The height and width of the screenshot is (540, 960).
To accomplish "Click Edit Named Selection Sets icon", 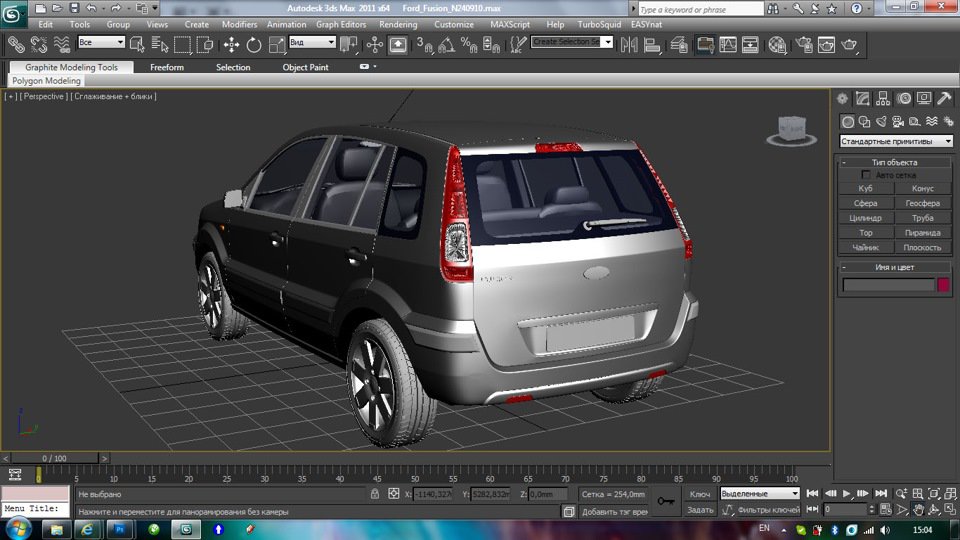I will pyautogui.click(x=518, y=44).
